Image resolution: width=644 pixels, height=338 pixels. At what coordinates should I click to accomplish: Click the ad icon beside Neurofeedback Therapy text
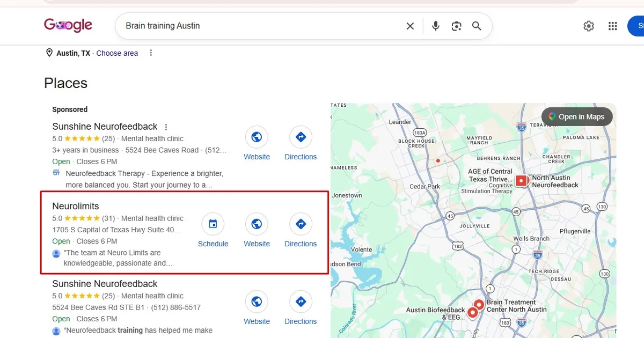56,173
